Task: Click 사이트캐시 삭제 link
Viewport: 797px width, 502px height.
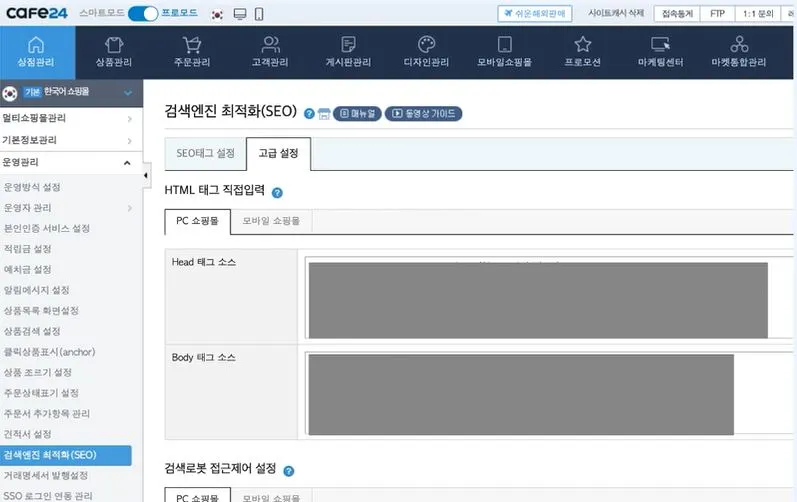Action: click(616, 13)
